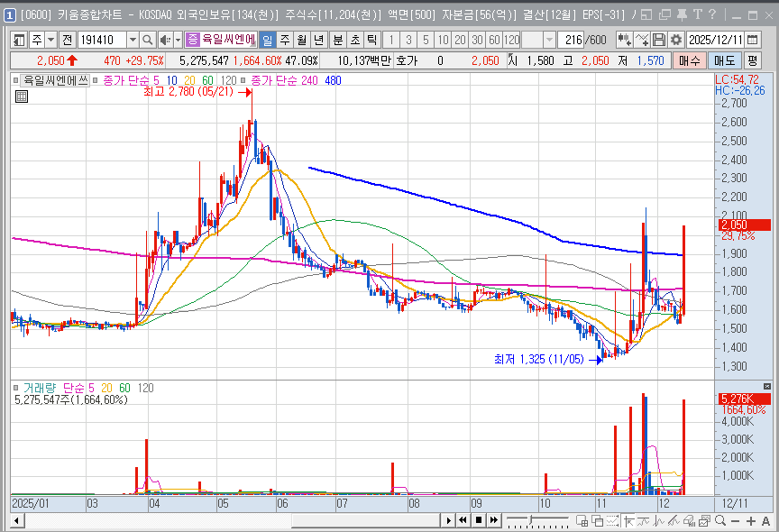Click the speaker sound icon
The height and width of the screenshot is (532, 779).
coord(165,40)
